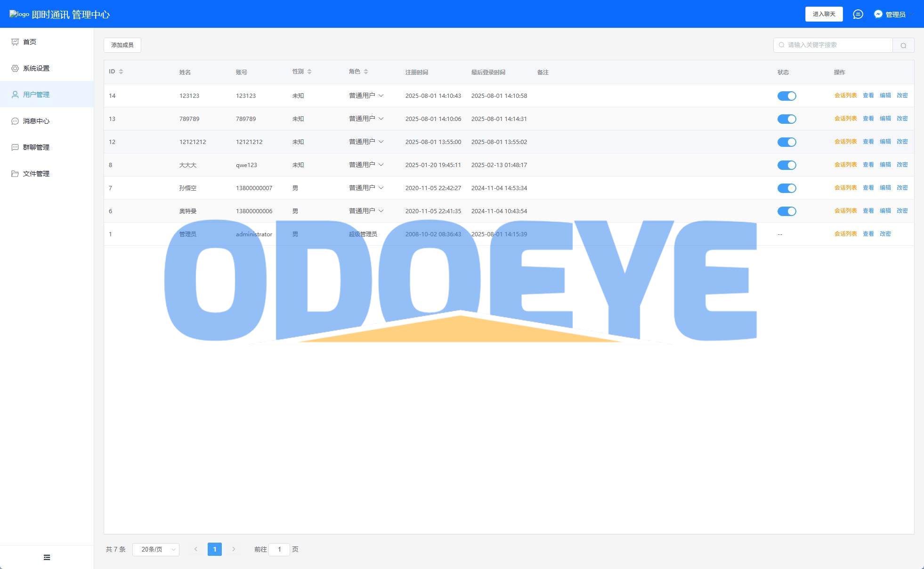Sort table by ID column arrows
924x569 pixels.
coord(121,72)
